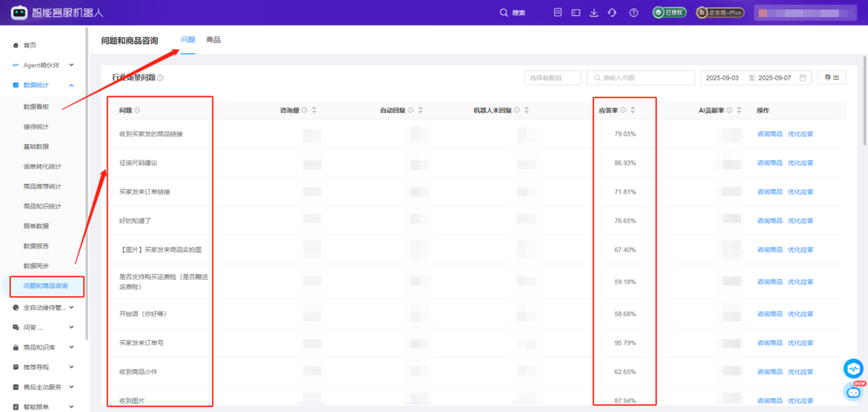This screenshot has height=412, width=868.
Task: Click 优化应答 for 征询尺码建议 row
Action: (805, 163)
